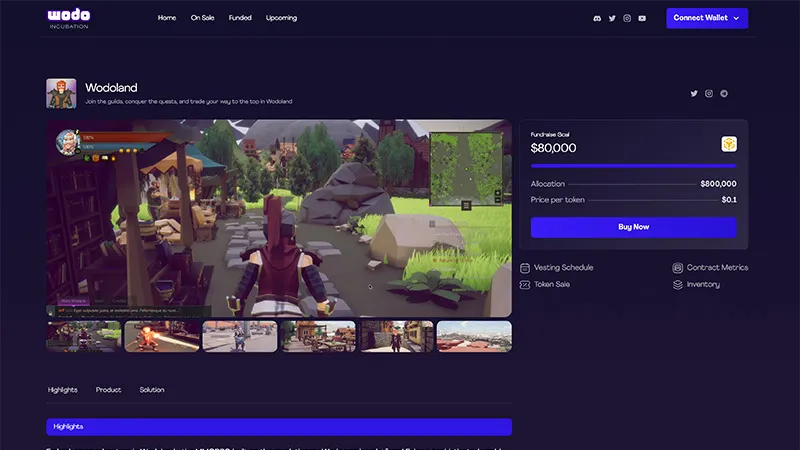Open Wodoland's Telegram icon
The image size is (800, 450).
pyautogui.click(x=724, y=93)
